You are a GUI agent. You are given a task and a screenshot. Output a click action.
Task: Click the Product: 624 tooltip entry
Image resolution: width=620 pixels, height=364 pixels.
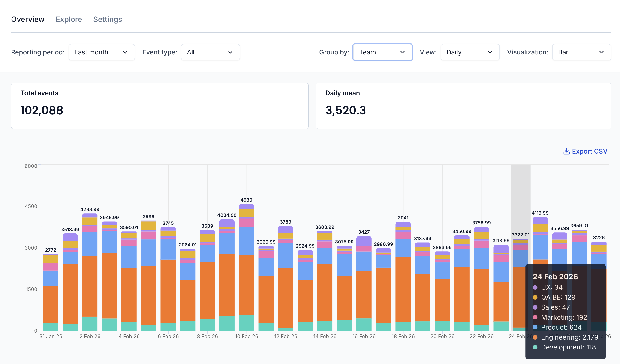(557, 327)
